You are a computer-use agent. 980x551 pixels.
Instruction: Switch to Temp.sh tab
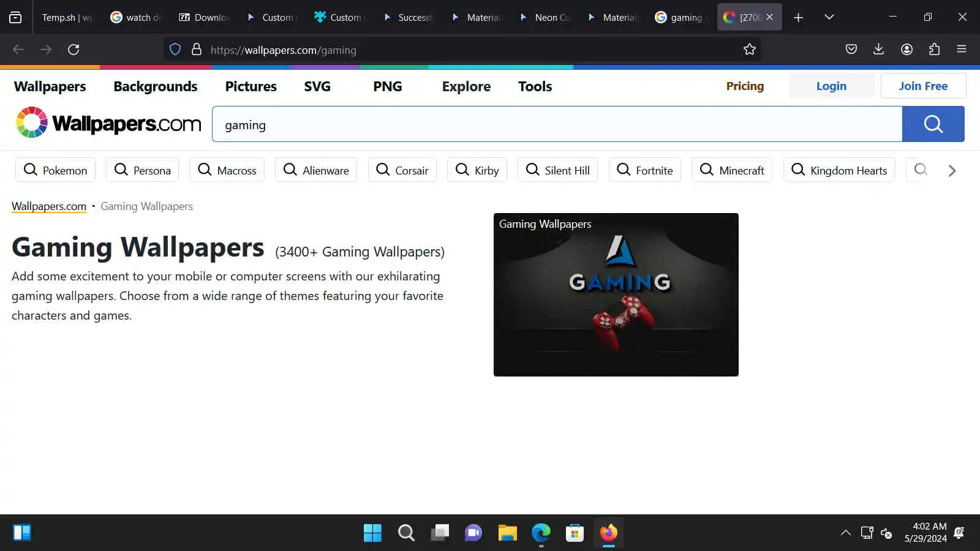(67, 17)
